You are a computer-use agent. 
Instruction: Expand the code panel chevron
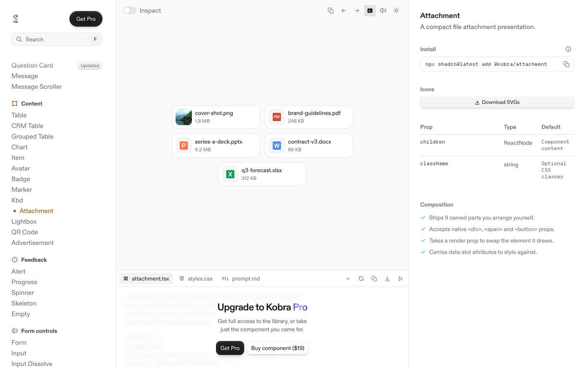pos(348,279)
